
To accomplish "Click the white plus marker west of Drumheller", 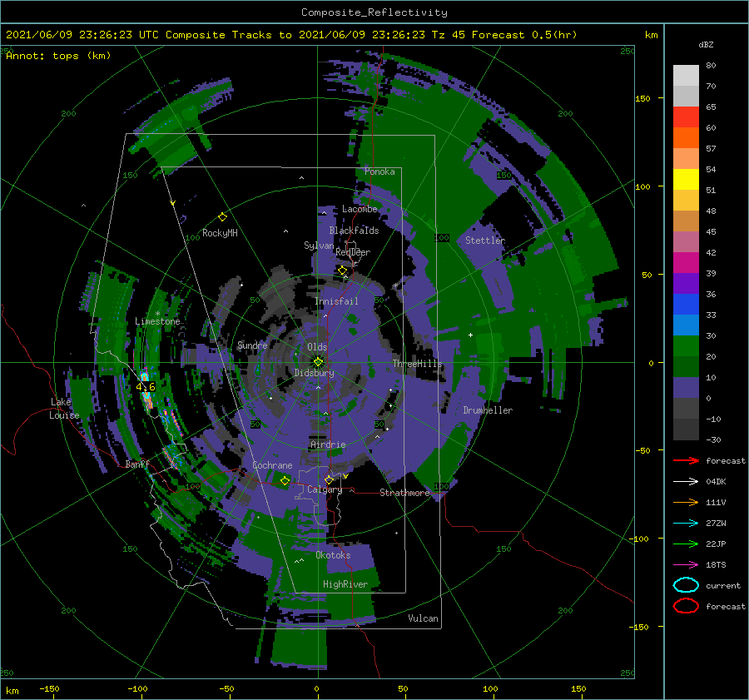I will 470,335.
